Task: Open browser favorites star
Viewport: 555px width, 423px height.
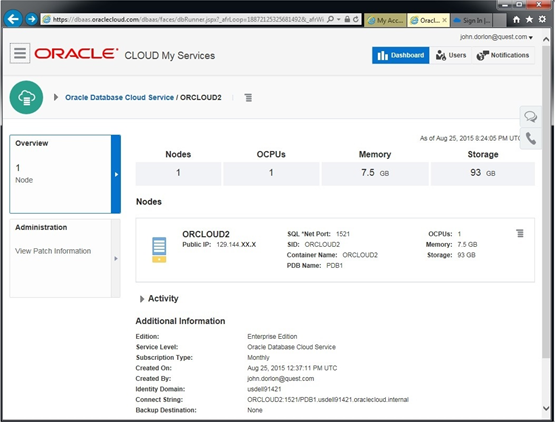Action: click(x=529, y=19)
